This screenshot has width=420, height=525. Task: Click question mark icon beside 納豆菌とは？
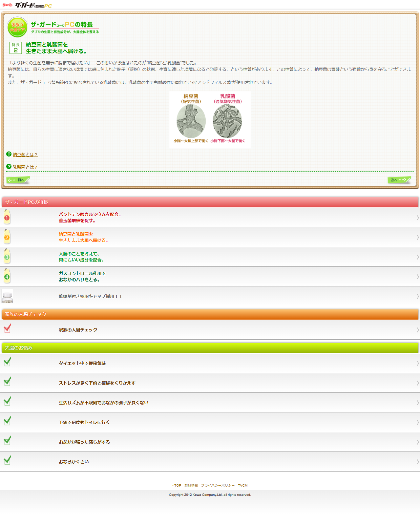point(9,154)
